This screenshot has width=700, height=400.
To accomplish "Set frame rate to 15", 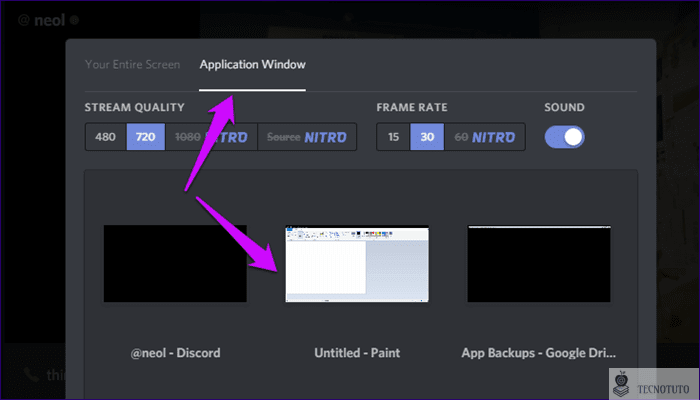I will (393, 137).
